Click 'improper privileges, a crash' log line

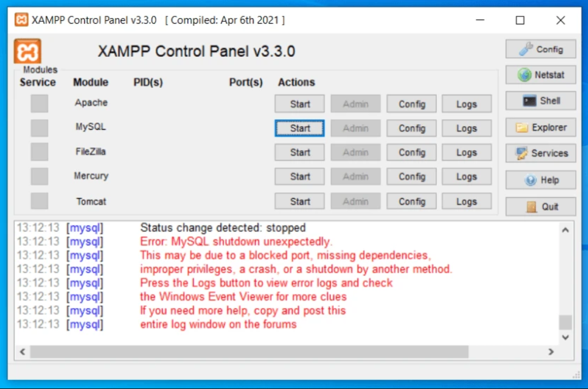pyautogui.click(x=296, y=269)
